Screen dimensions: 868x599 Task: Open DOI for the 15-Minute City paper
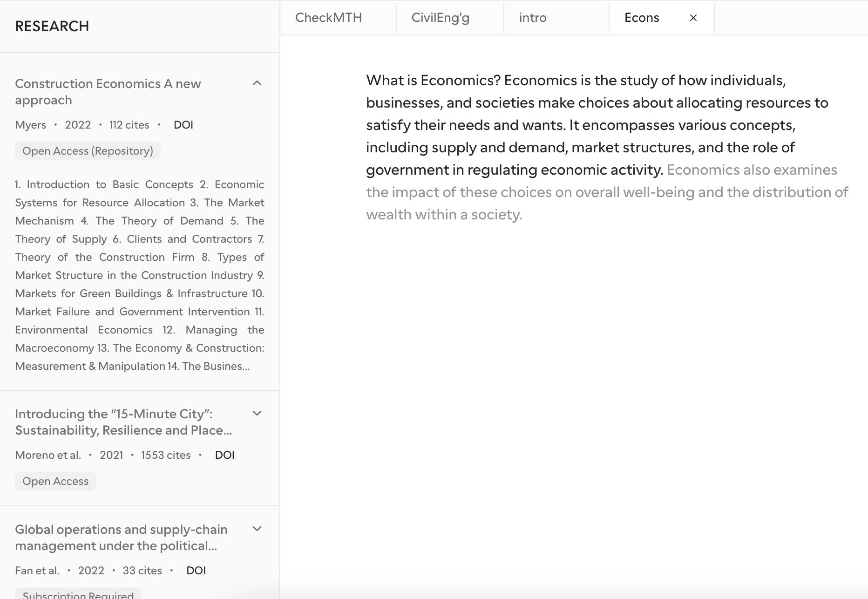click(224, 455)
